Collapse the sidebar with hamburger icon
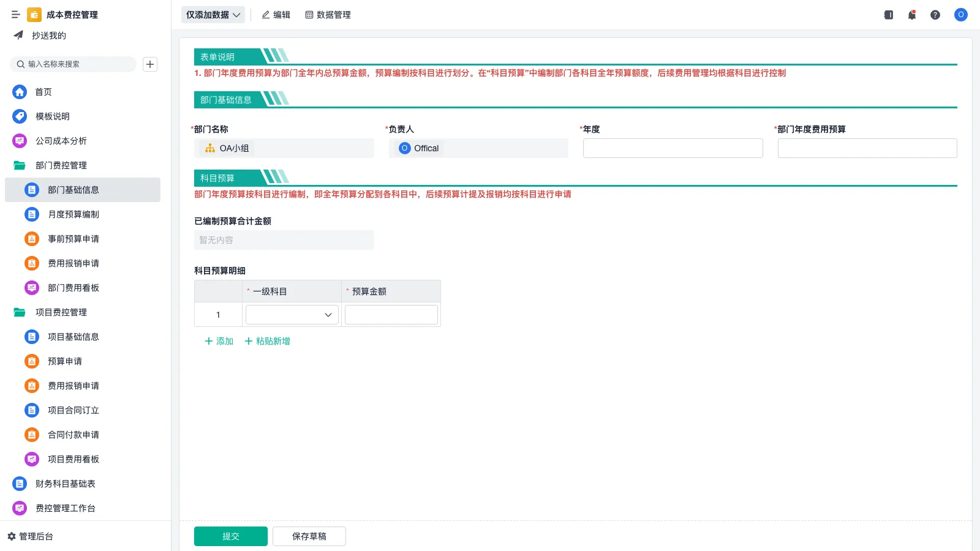Viewport: 980px width, 551px height. point(16,15)
